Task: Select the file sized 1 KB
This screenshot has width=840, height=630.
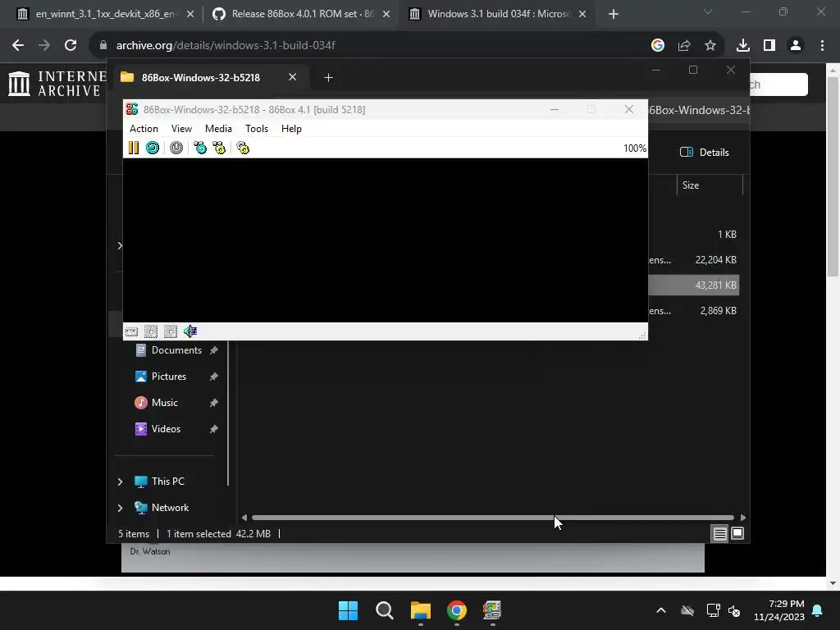Action: click(x=727, y=235)
